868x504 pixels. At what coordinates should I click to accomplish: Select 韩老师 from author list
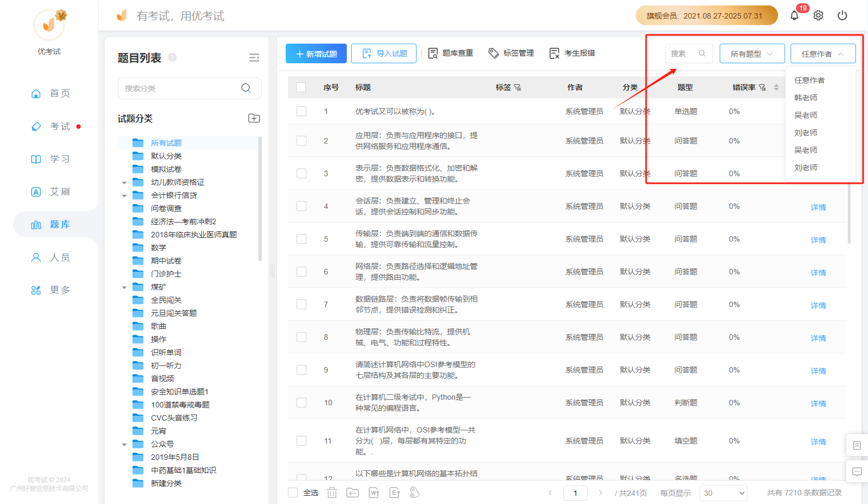806,98
